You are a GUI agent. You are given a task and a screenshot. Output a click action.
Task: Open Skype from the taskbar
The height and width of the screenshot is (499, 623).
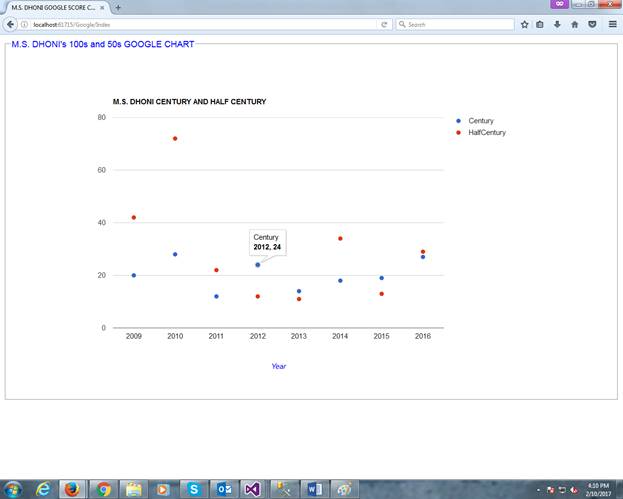click(194, 489)
